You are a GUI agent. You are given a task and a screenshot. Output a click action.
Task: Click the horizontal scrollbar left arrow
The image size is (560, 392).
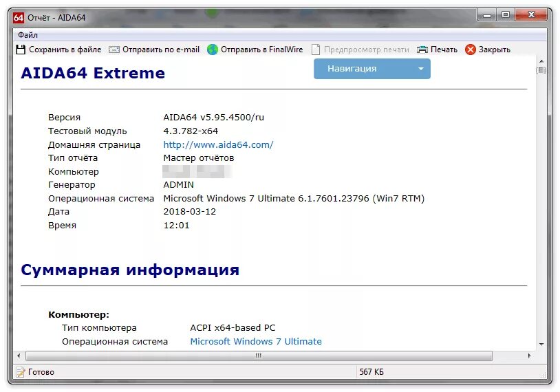point(19,356)
